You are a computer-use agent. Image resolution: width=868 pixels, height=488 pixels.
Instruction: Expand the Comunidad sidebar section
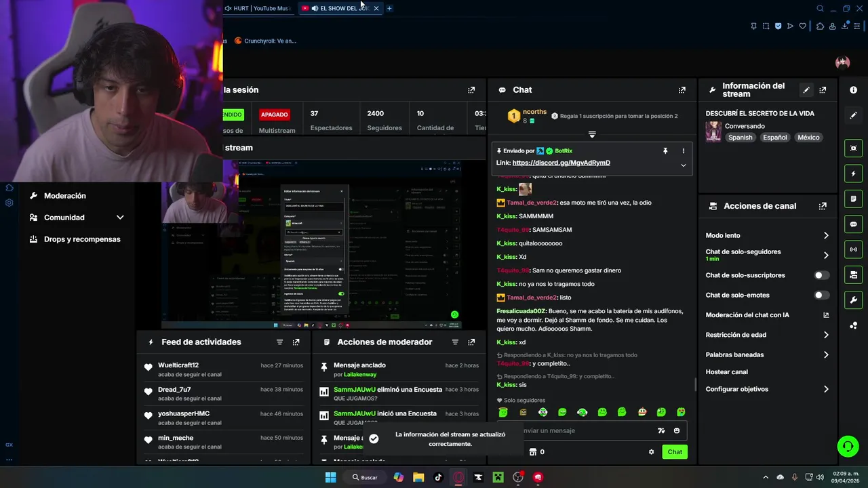coord(120,218)
